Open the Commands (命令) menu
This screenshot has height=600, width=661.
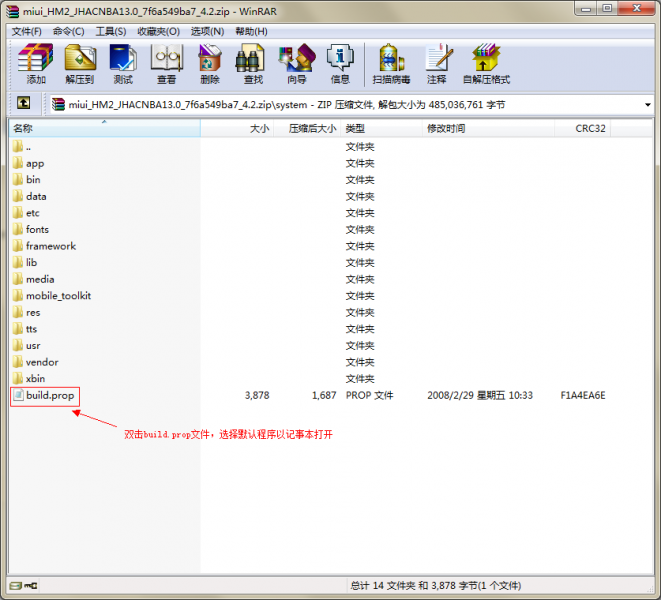(68, 32)
